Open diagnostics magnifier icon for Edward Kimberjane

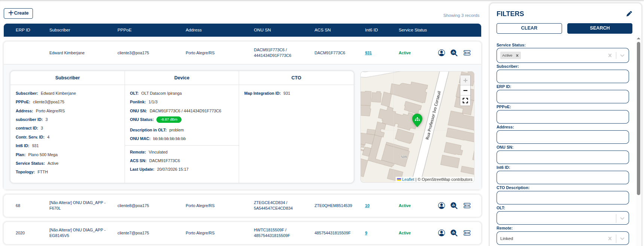(454, 53)
